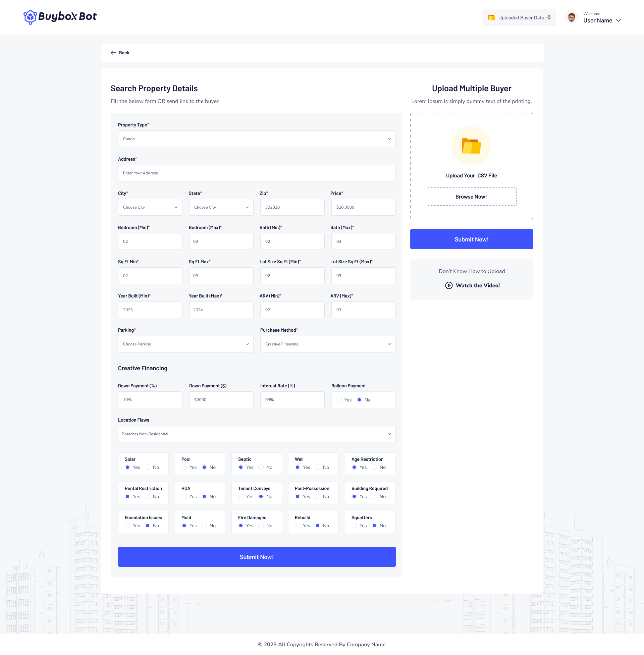Viewport: 644px width, 655px height.
Task: Click the play icon beside Watch the Video
Action: coord(448,285)
